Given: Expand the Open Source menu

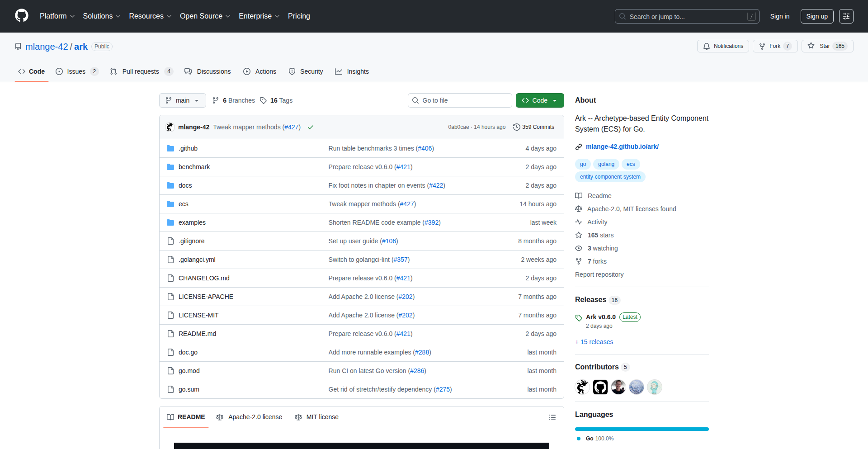Looking at the screenshot, I should (205, 16).
